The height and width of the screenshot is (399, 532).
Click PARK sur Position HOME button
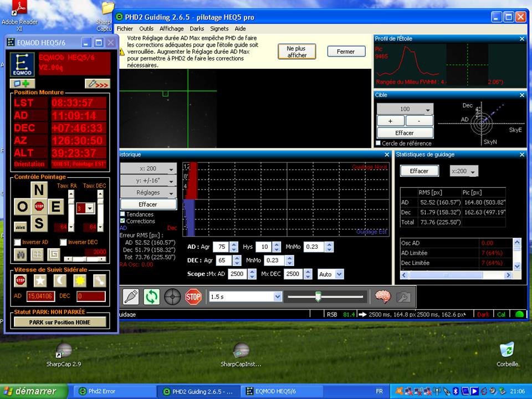coord(60,322)
